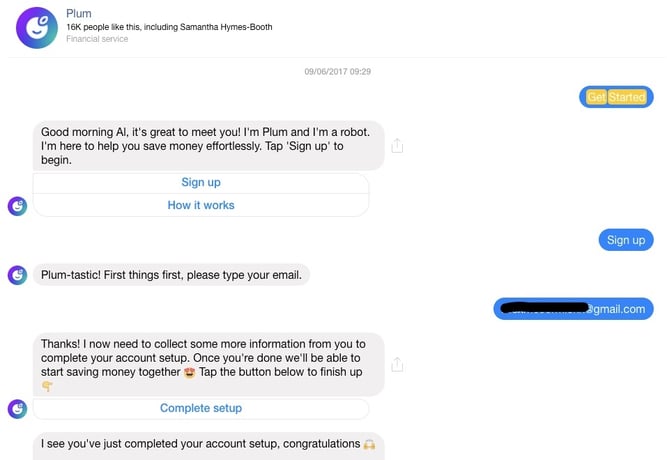Click Samantha Hymes-Booth in the likes line
This screenshot has height=460, width=667.
tap(226, 27)
